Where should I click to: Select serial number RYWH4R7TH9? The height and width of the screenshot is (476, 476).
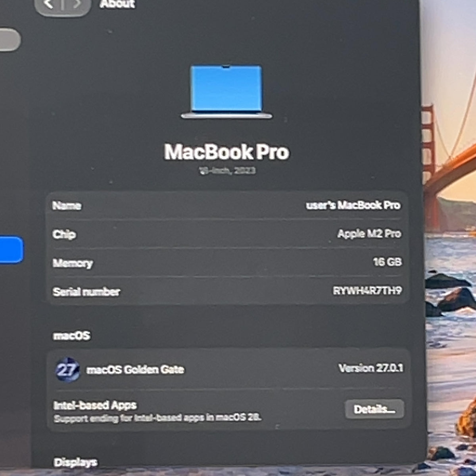click(x=367, y=291)
